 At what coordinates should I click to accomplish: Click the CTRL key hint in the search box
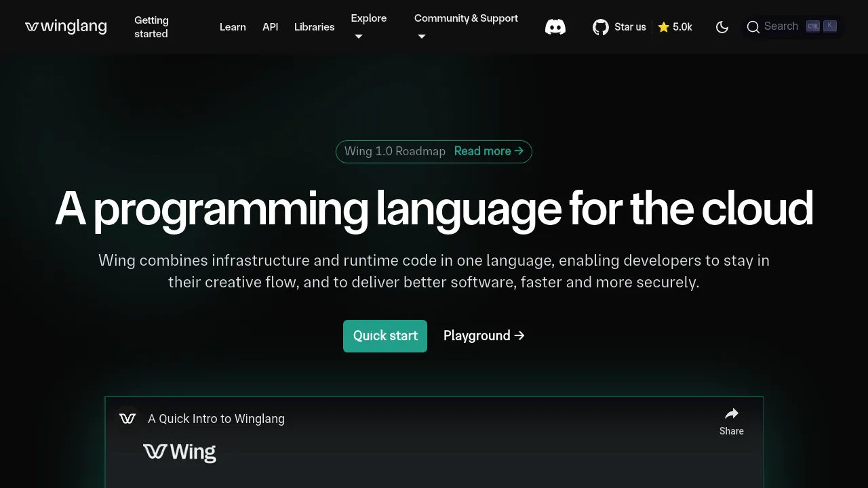pos(813,26)
